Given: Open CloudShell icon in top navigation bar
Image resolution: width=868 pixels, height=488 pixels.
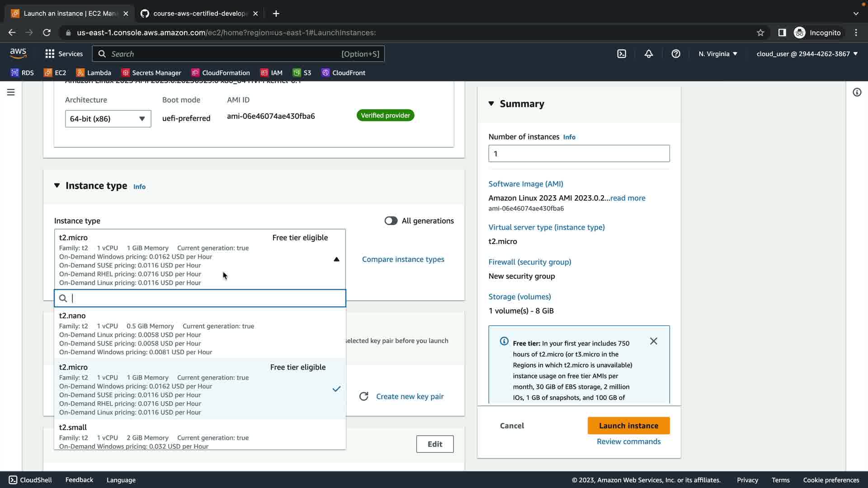Looking at the screenshot, I should click(x=622, y=54).
